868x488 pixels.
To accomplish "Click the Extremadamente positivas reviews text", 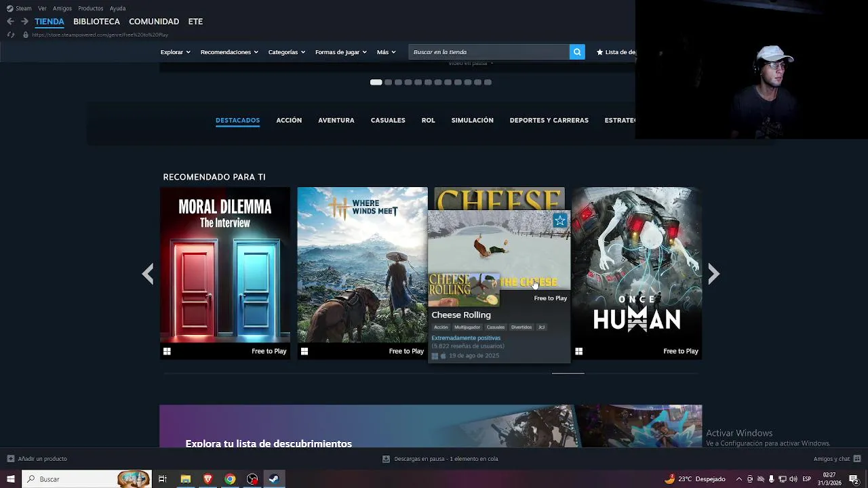I will (x=466, y=338).
